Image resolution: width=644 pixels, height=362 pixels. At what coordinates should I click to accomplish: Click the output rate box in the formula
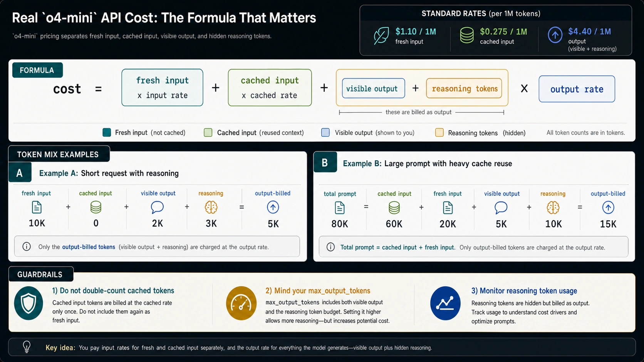tap(577, 89)
